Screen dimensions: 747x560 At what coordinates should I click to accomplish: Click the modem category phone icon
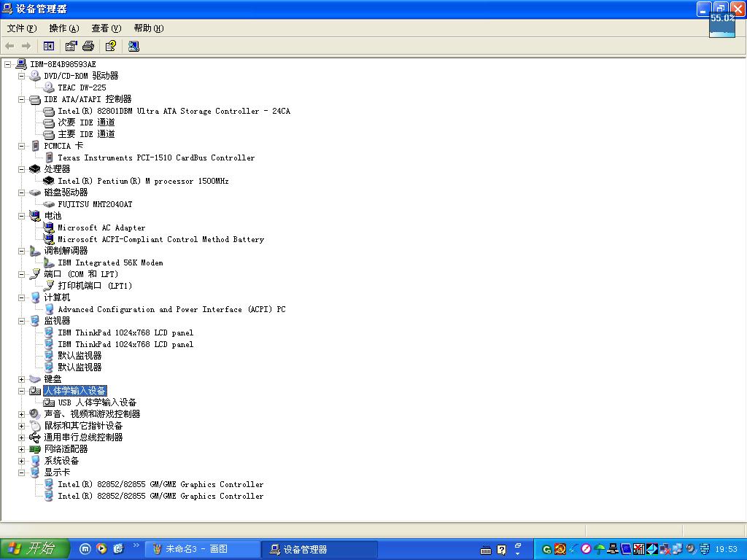click(35, 251)
